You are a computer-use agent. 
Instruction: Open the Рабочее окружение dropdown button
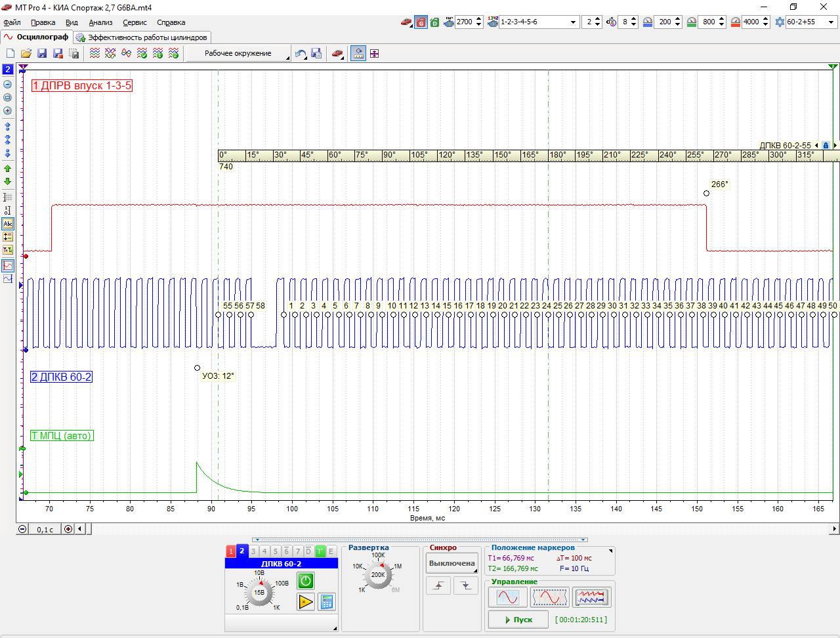[238, 54]
